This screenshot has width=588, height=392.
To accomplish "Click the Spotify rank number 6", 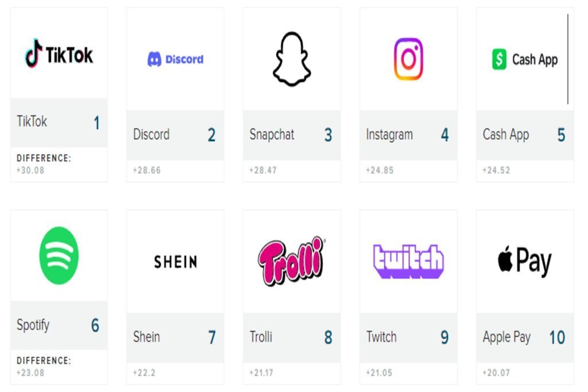I will [x=95, y=325].
